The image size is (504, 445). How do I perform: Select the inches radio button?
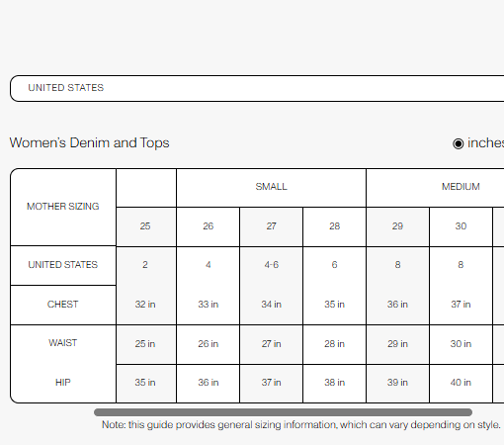458,143
